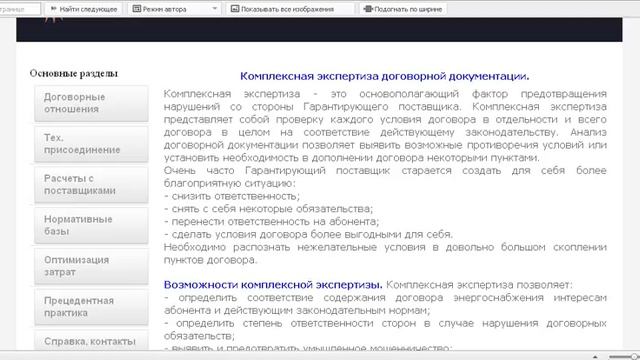Open the Режим автора dropdown arrow
Screen dimensions: 640x360
tap(214, 9)
